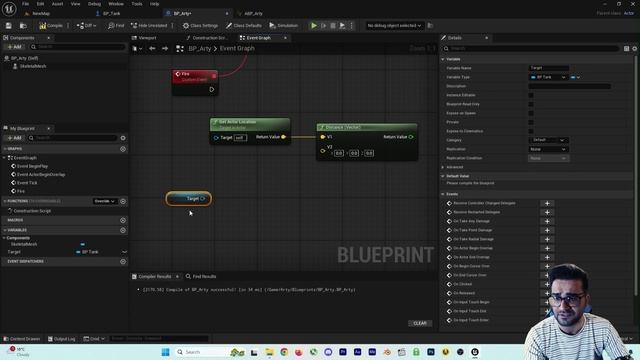Select the Target getter node in graph
Screen dimensions: 640x360
click(x=189, y=199)
